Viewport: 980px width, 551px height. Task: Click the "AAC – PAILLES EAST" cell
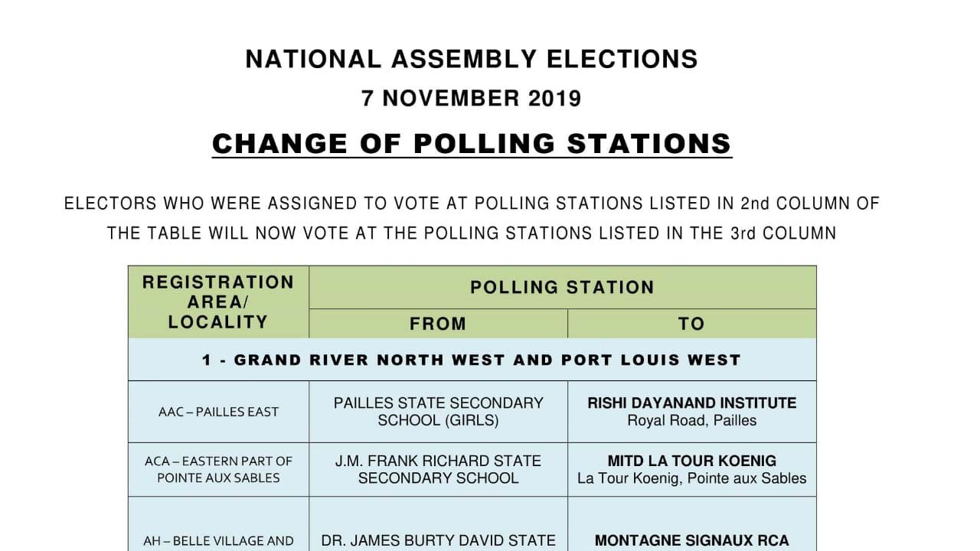(218, 412)
